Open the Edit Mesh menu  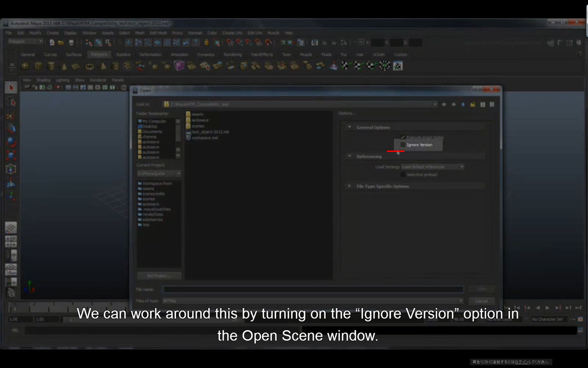coord(158,33)
